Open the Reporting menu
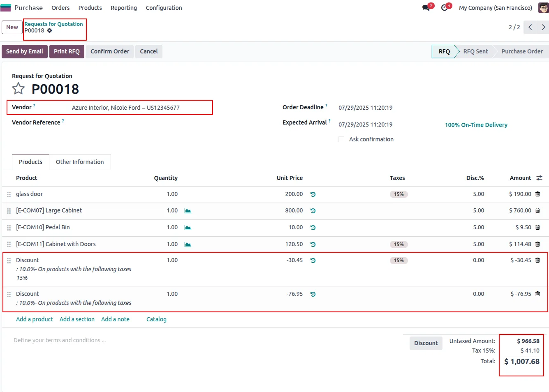This screenshot has width=549, height=392. [x=124, y=8]
